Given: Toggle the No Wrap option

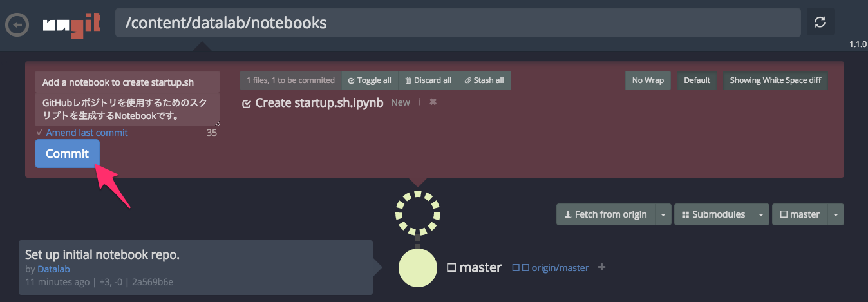Looking at the screenshot, I should tap(648, 80).
